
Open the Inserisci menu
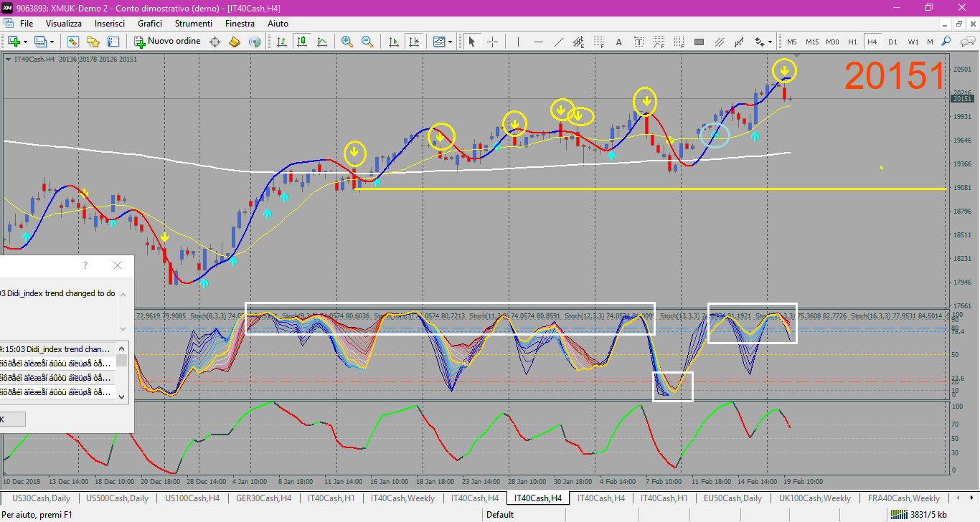tap(110, 24)
